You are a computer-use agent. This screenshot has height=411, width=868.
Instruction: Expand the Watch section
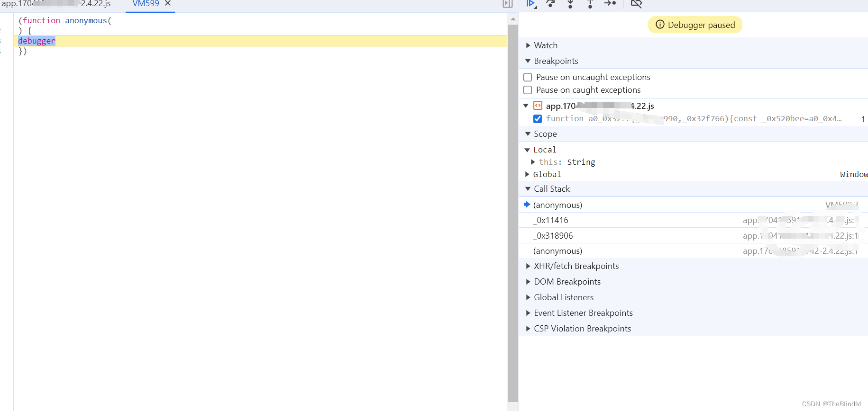pos(528,45)
